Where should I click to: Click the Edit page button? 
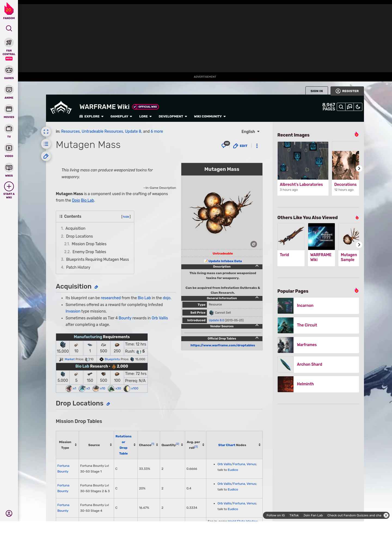(240, 146)
